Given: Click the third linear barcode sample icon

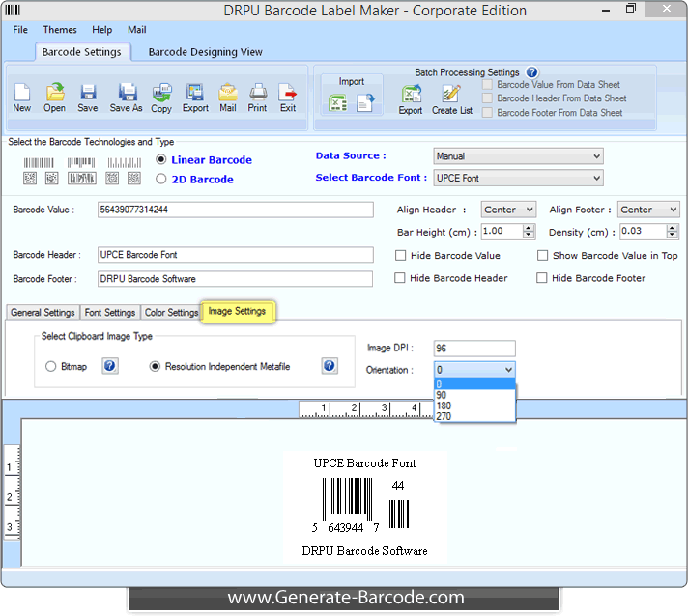Looking at the screenshot, I should [x=125, y=163].
